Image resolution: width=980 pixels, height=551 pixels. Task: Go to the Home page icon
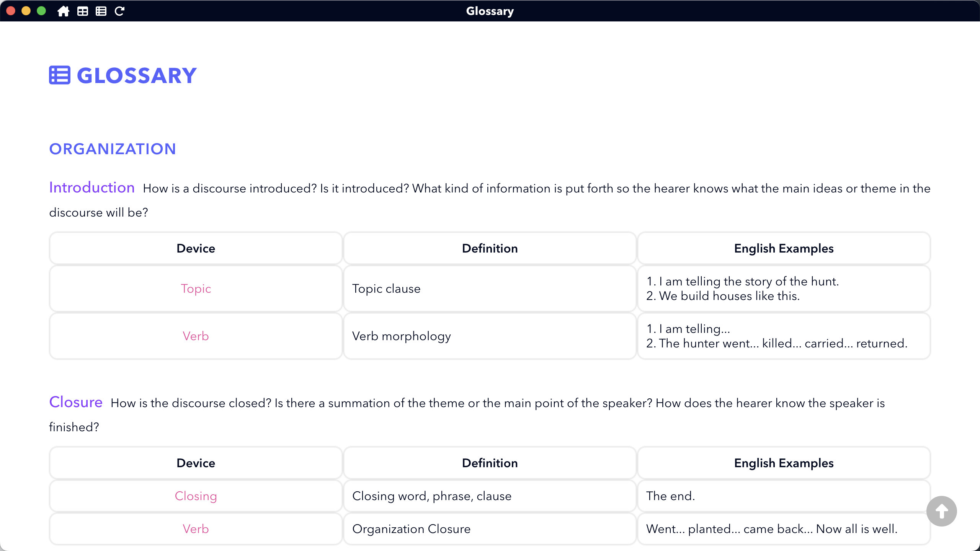tap(63, 11)
